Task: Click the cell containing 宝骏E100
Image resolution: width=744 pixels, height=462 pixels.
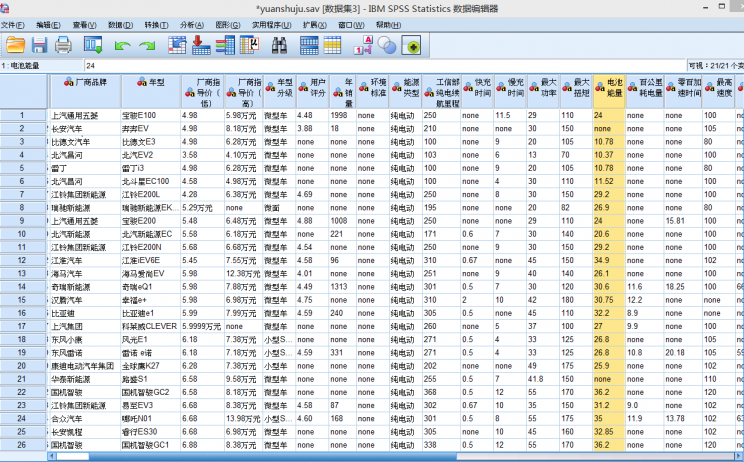Action: [x=139, y=115]
